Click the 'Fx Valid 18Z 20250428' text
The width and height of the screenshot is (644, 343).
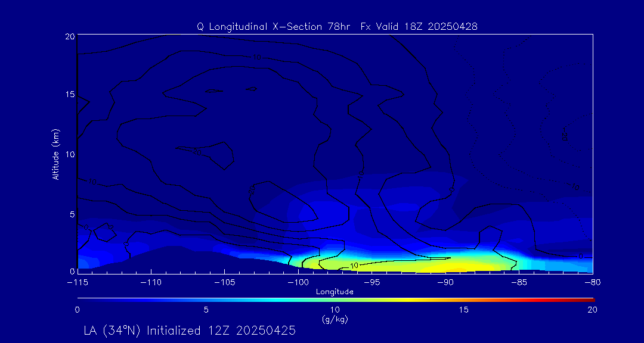coord(419,27)
